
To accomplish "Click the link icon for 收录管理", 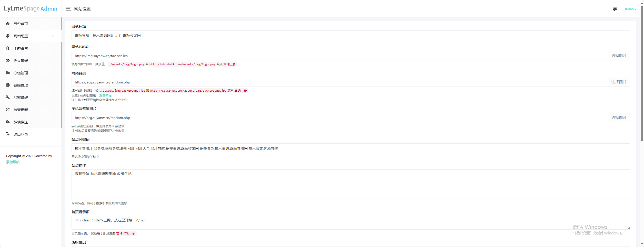I will point(8,60).
